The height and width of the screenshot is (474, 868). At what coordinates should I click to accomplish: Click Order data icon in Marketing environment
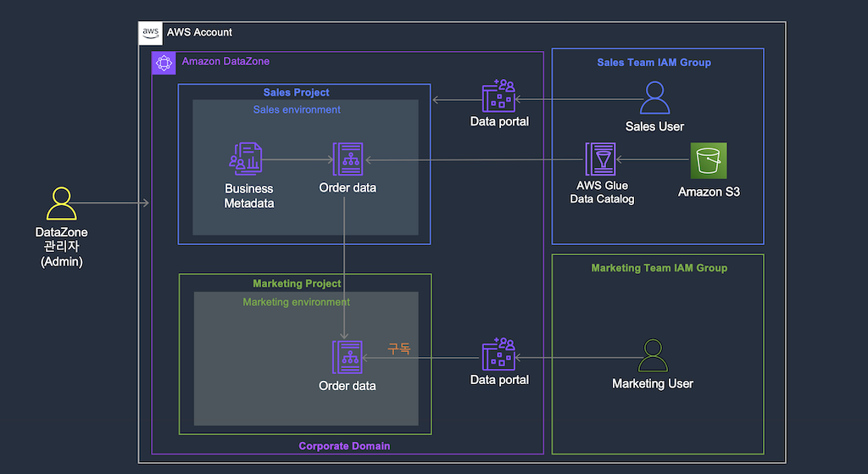point(347,357)
